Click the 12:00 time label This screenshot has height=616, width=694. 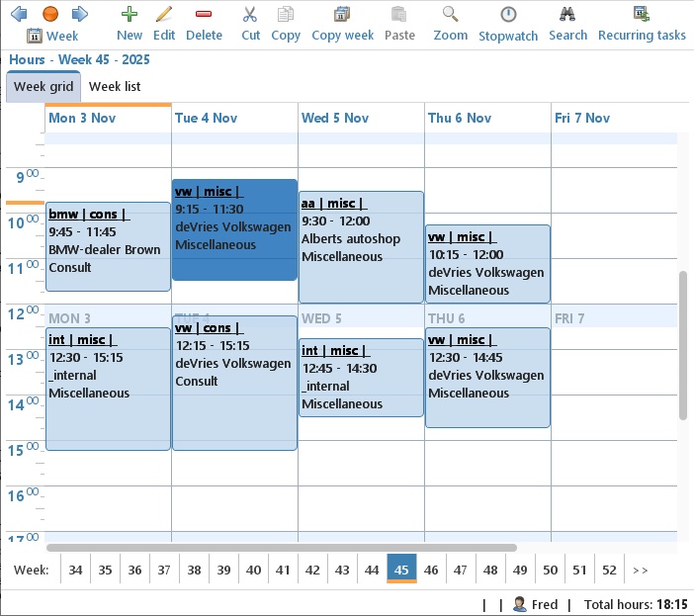24,313
